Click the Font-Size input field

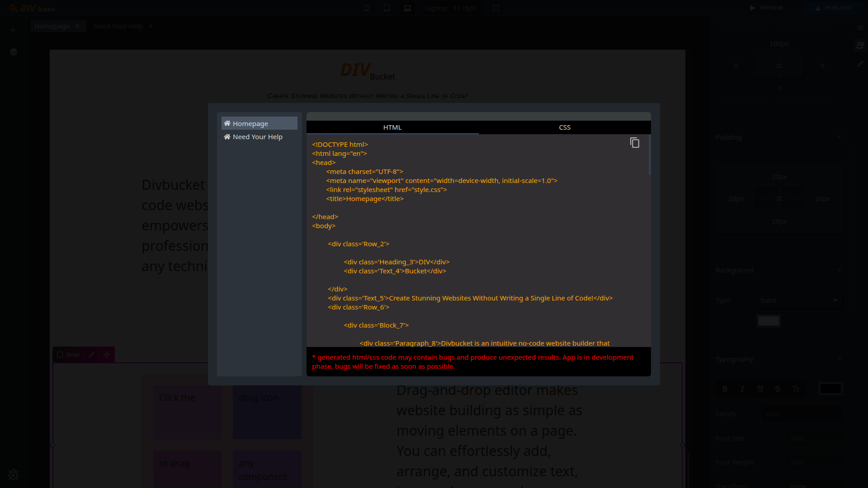(x=815, y=438)
